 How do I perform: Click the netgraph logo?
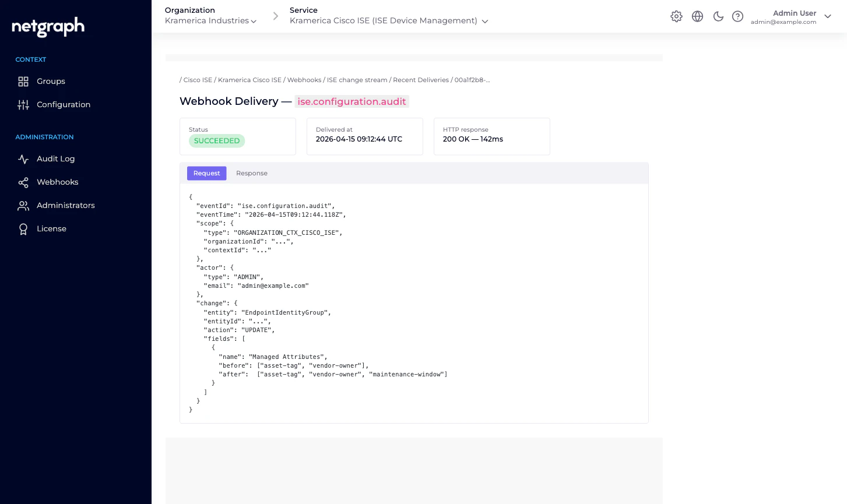[47, 27]
